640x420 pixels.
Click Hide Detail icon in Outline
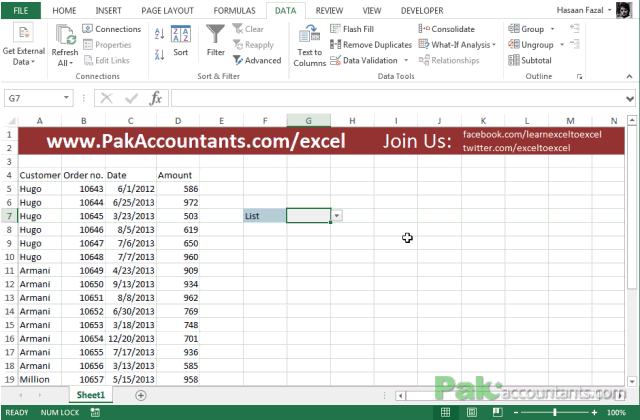(x=574, y=44)
